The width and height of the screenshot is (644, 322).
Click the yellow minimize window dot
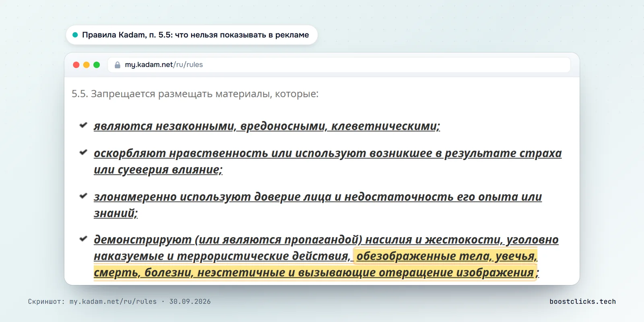86,65
